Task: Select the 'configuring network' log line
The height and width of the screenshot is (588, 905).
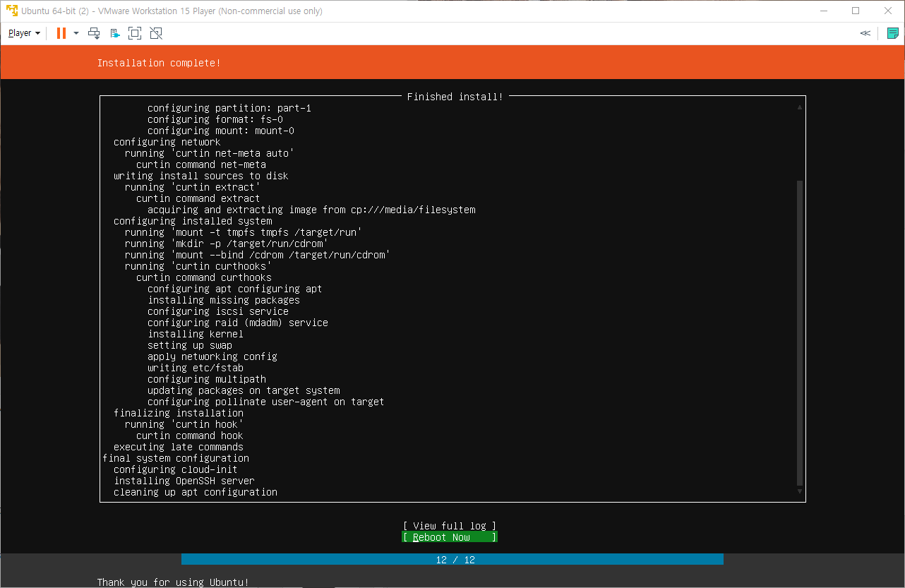Action: coord(167,142)
